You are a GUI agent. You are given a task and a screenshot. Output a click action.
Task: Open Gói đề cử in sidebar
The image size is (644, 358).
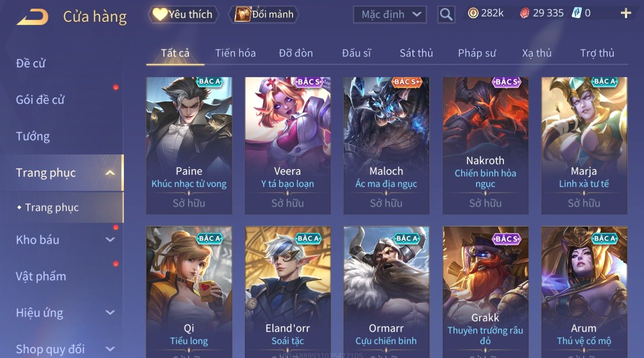point(40,100)
